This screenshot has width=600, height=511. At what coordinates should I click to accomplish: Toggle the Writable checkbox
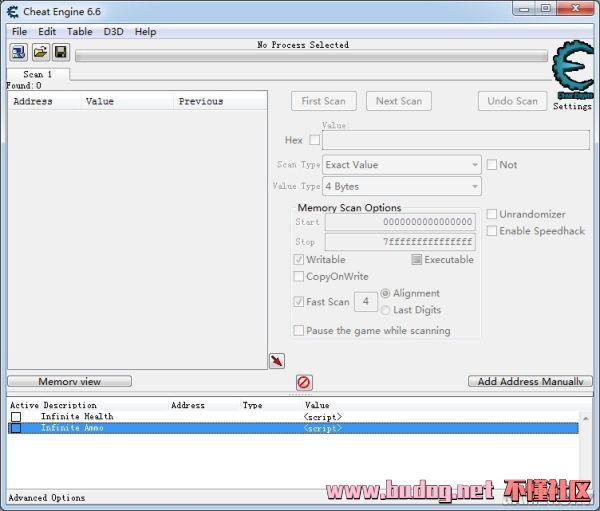(298, 260)
